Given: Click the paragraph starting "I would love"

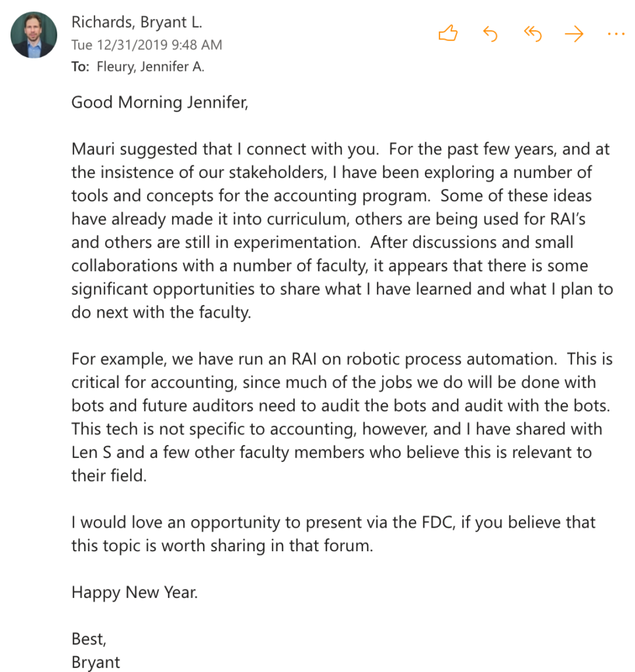Looking at the screenshot, I should [x=333, y=534].
